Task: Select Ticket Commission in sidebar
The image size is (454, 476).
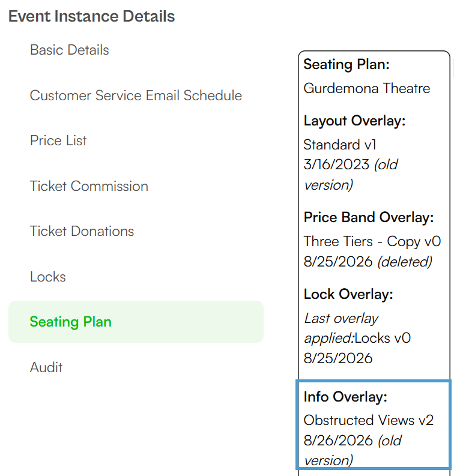Action: (x=89, y=186)
